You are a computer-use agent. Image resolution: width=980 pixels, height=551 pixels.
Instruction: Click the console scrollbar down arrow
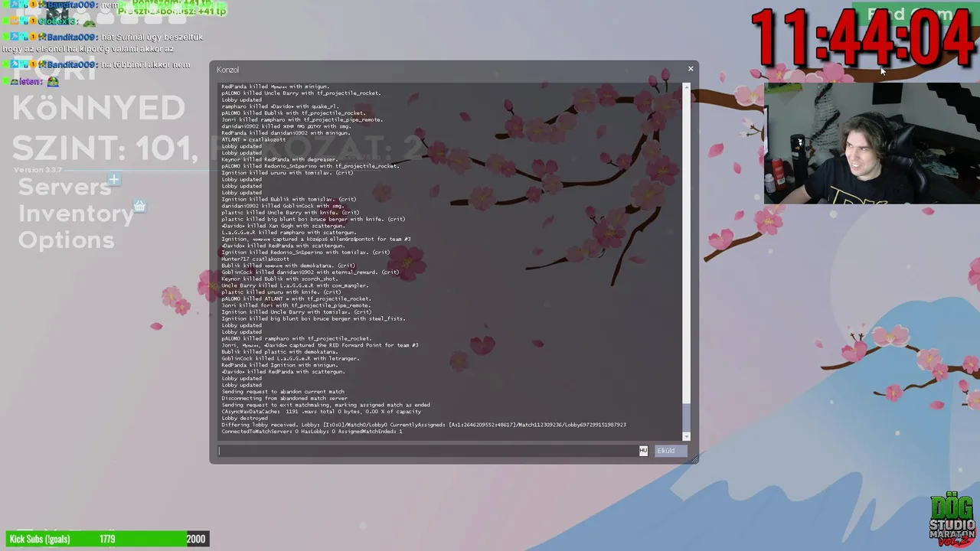point(686,437)
